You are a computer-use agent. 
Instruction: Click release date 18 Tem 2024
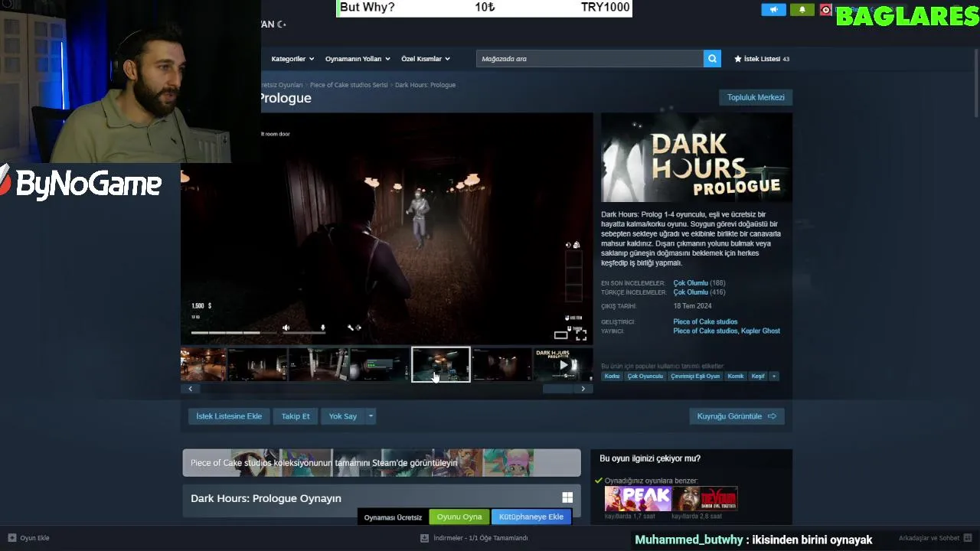692,307
